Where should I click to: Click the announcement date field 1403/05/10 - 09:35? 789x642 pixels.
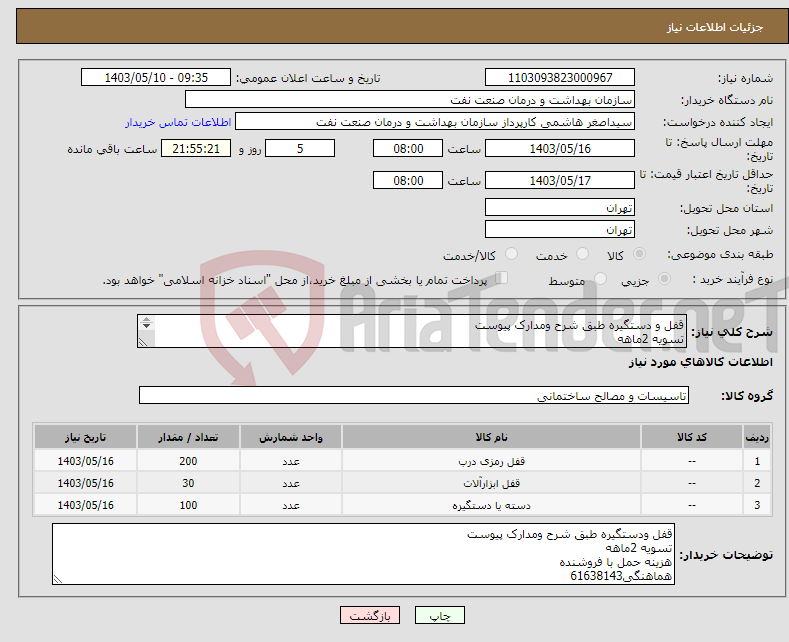156,77
